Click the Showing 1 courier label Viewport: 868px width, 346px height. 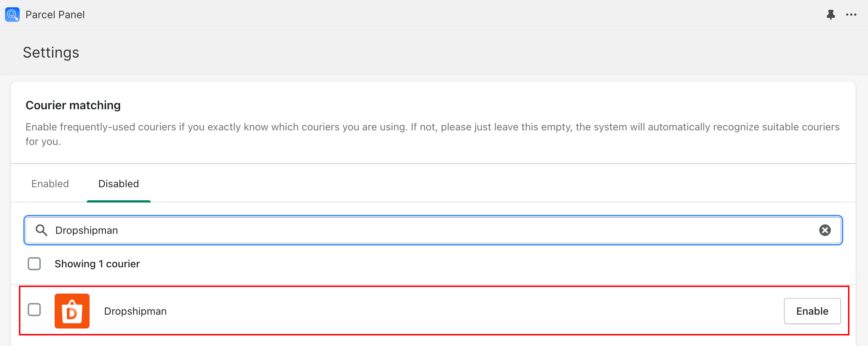(x=97, y=264)
